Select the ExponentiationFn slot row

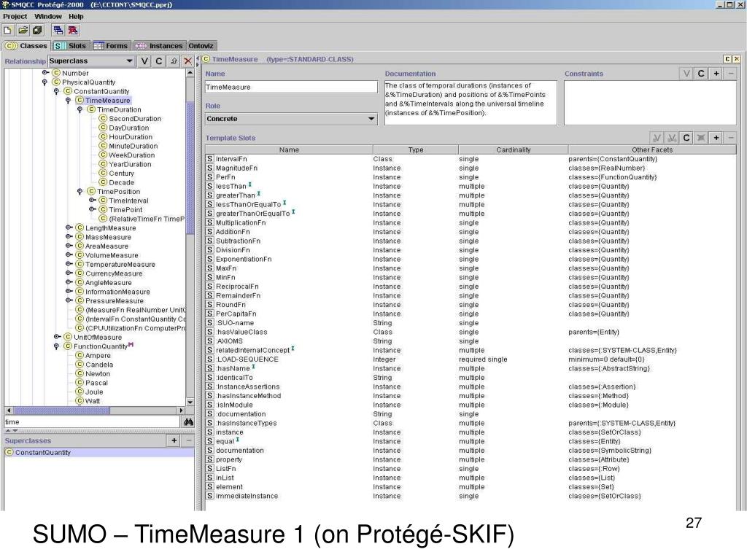tap(471, 259)
